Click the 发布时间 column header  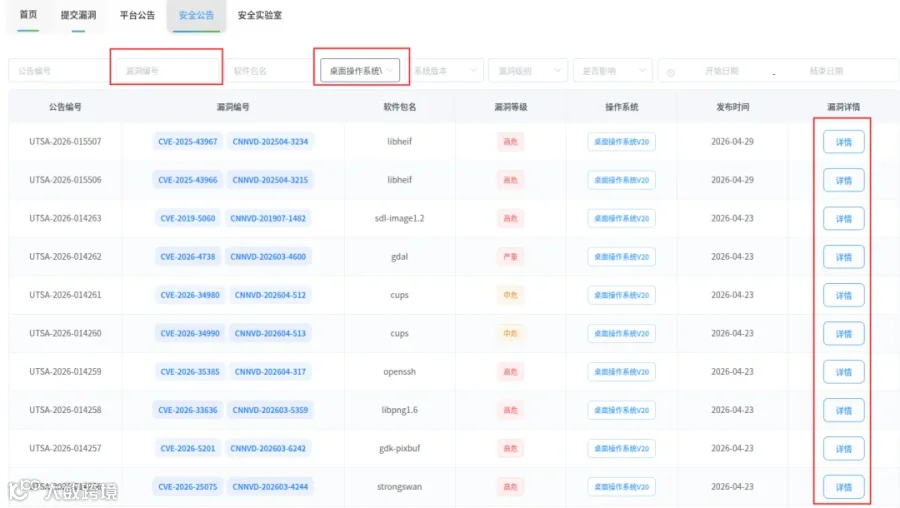[732, 107]
